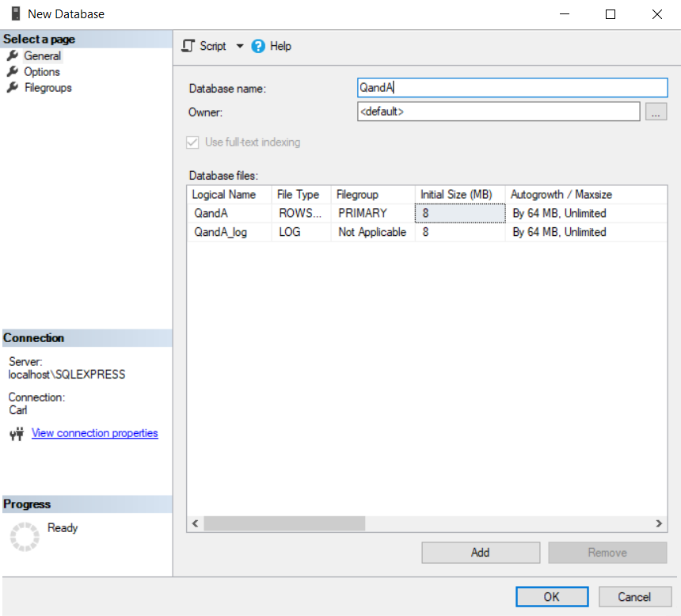Image resolution: width=681 pixels, height=616 pixels.
Task: Cancel the New Database dialog
Action: (634, 597)
